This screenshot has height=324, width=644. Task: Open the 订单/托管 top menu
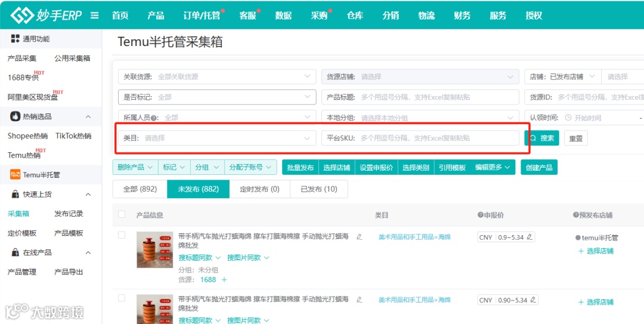202,16
